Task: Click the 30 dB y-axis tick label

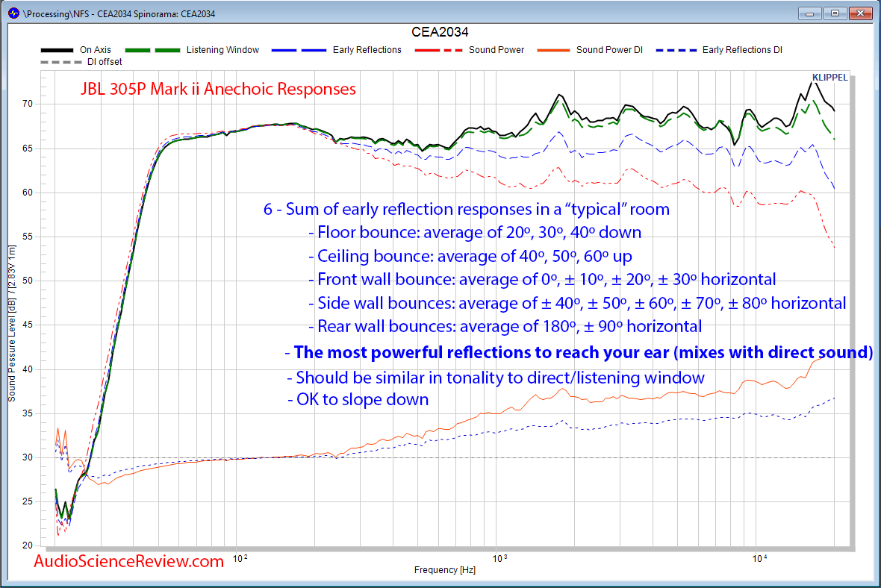Action: (x=28, y=457)
